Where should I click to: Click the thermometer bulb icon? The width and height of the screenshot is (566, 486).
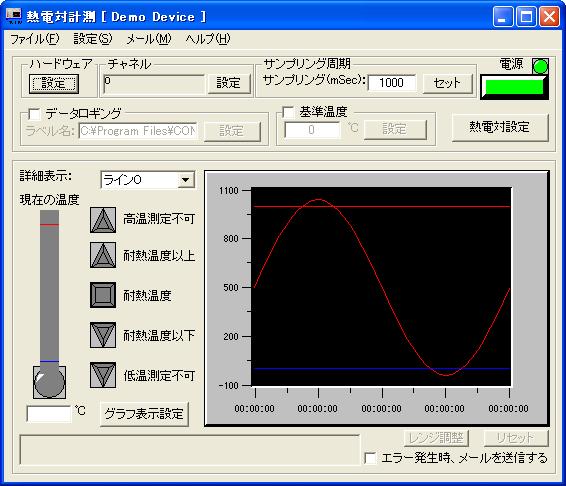49,382
